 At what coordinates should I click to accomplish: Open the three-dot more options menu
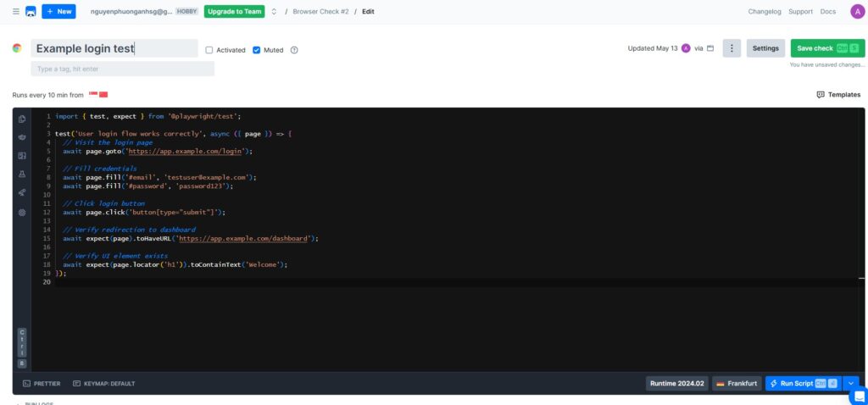(732, 48)
